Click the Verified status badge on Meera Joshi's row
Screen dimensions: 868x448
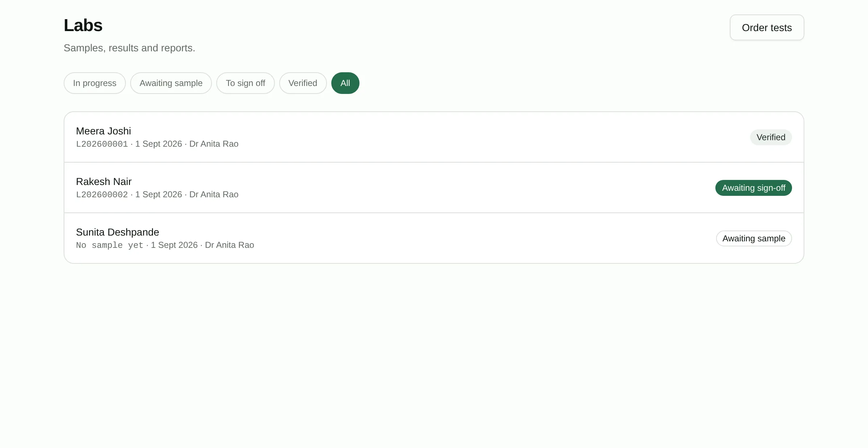(x=771, y=137)
